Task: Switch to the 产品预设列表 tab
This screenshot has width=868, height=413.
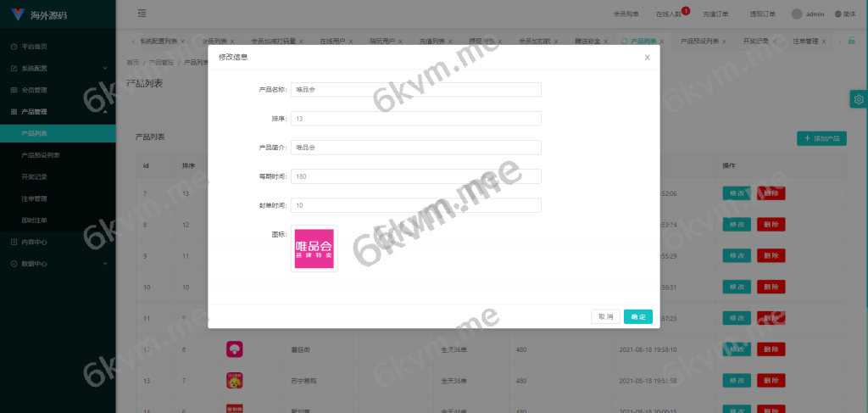Action: 699,41
